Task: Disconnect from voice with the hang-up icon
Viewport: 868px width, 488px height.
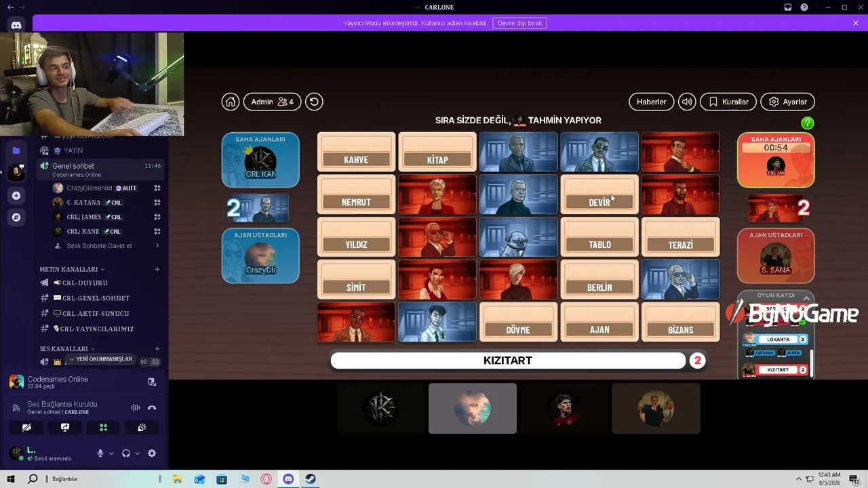Action: click(x=152, y=407)
